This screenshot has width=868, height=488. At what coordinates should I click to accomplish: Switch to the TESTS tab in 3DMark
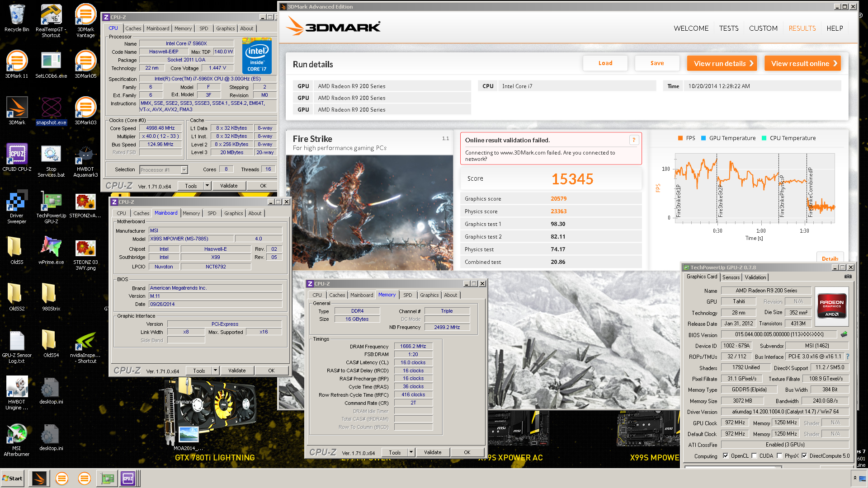(729, 28)
